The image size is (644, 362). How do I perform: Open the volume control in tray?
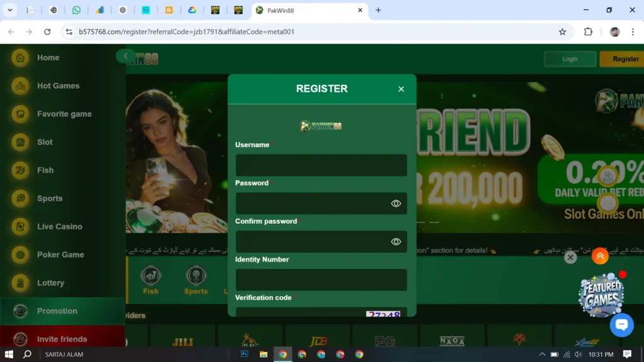click(x=579, y=354)
